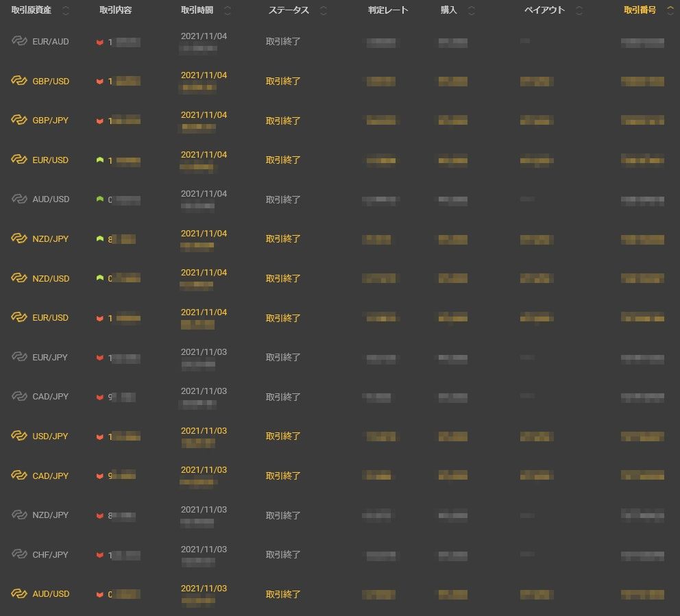Image resolution: width=680 pixels, height=616 pixels.
Task: Click the gray CHF/JPY pair icon
Action: pyautogui.click(x=19, y=554)
